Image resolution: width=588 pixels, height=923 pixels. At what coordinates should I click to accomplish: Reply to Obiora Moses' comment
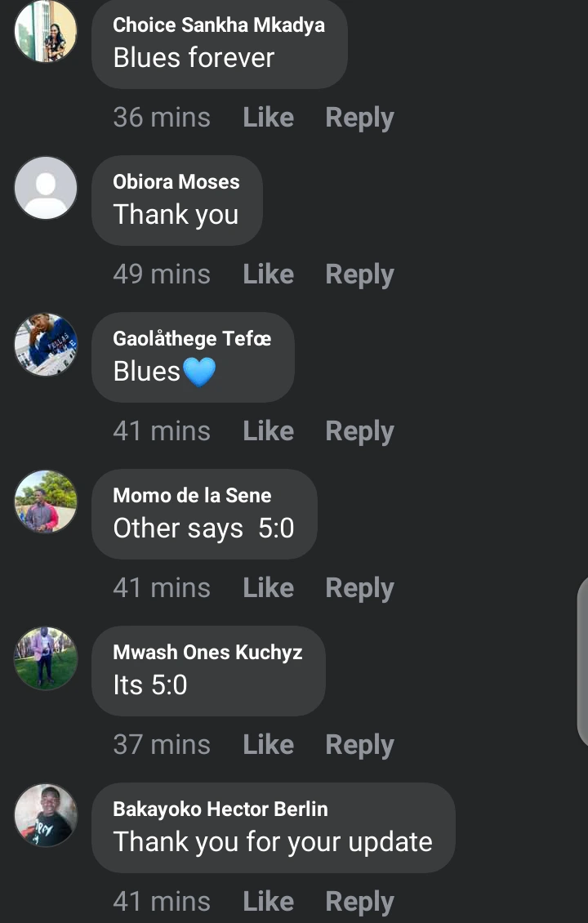coord(359,275)
